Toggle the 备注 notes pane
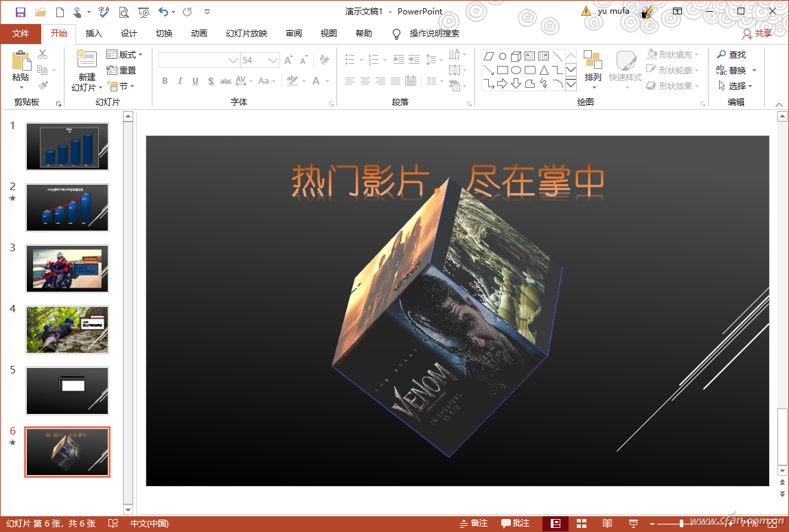This screenshot has height=532, width=789. [x=474, y=524]
